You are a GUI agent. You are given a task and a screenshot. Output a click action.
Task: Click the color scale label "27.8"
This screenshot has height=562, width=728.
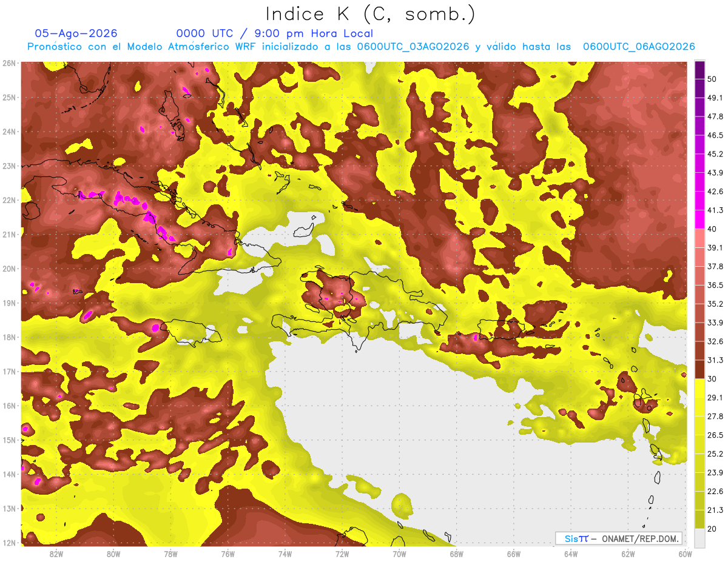coord(716,416)
